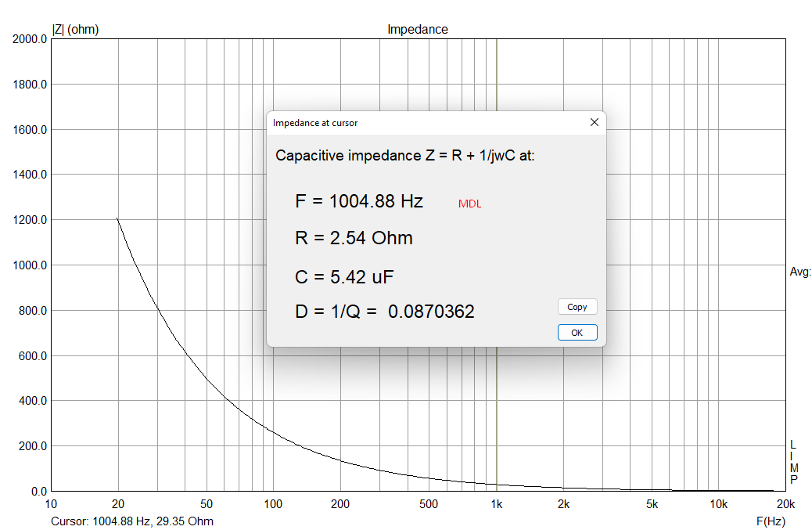Click the |Z| (ohm) axis label
Screen dimensions: 812x530
click(x=76, y=30)
